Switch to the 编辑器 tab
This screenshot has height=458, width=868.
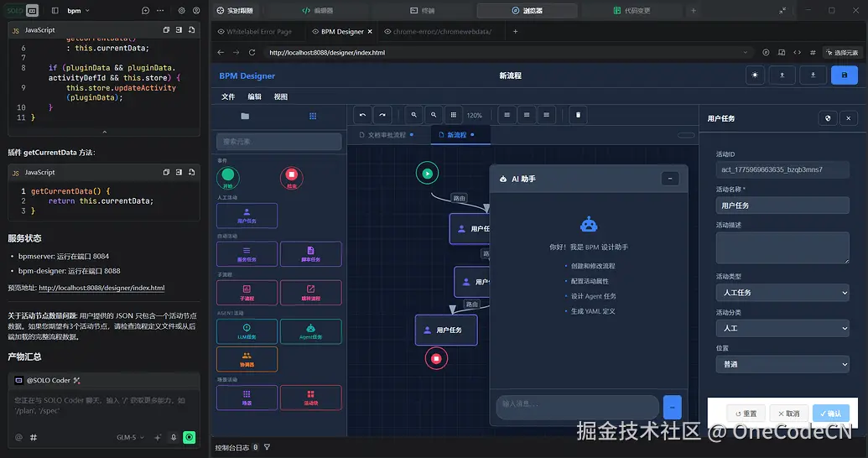coord(318,11)
